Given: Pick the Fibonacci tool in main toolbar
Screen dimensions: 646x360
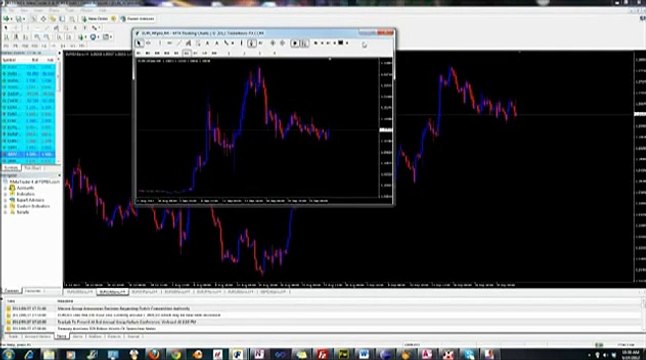Looking at the screenshot, I should [x=66, y=28].
